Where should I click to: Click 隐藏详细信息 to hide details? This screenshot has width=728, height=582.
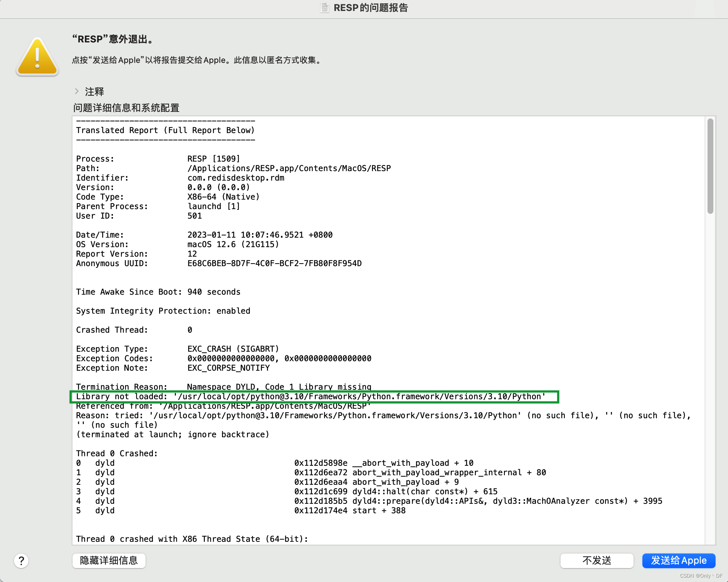tap(109, 560)
